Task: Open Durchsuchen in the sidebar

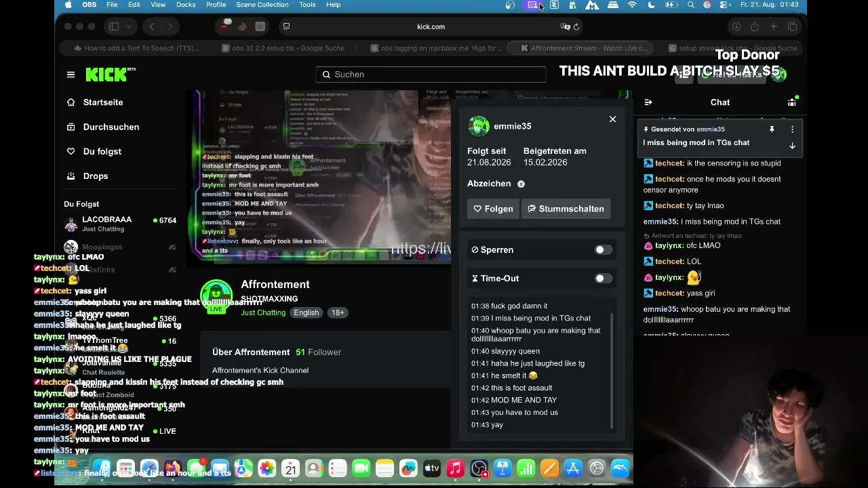Action: pyautogui.click(x=103, y=127)
